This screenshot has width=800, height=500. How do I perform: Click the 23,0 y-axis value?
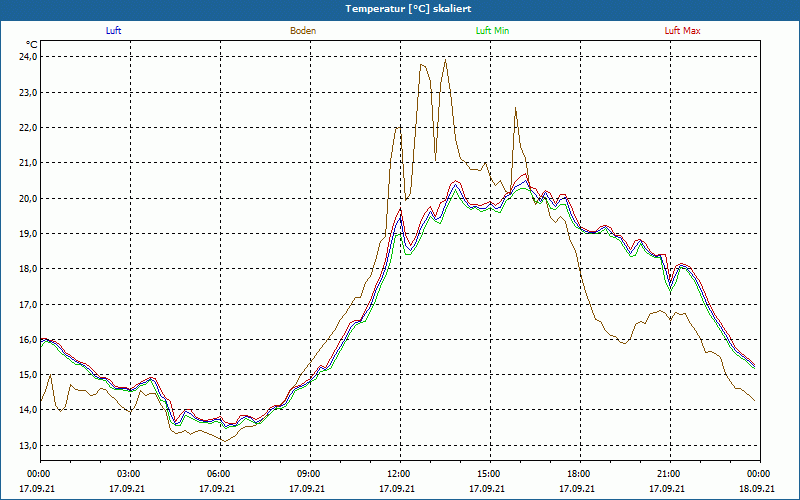tap(29, 92)
